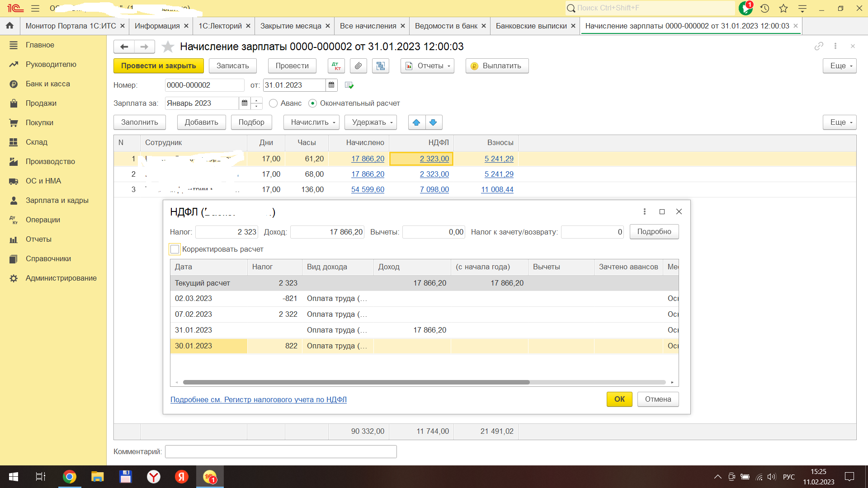Click the move row up arrow
Screen dimensions: 868x488
416,122
